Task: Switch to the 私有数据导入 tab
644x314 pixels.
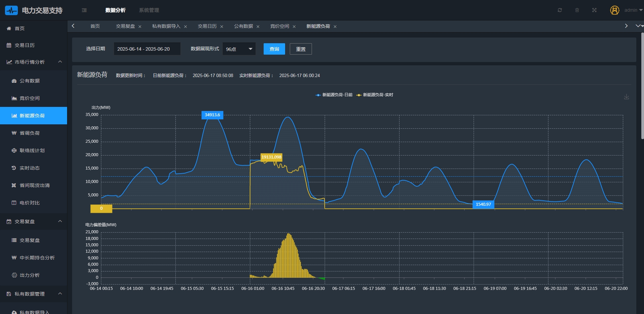Action: pyautogui.click(x=166, y=26)
